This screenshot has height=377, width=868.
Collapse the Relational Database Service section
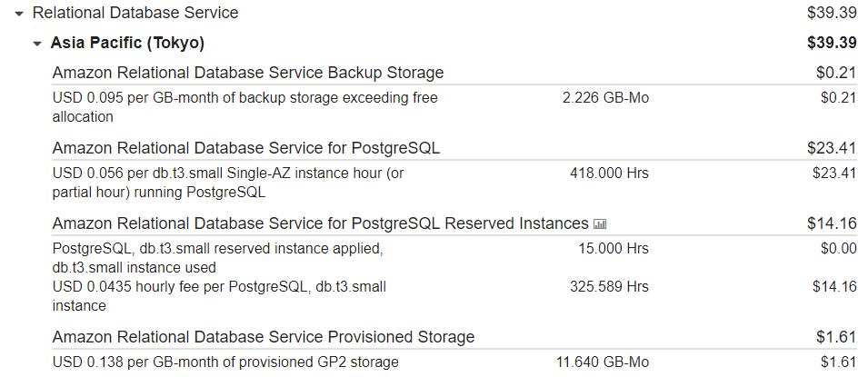tap(19, 14)
